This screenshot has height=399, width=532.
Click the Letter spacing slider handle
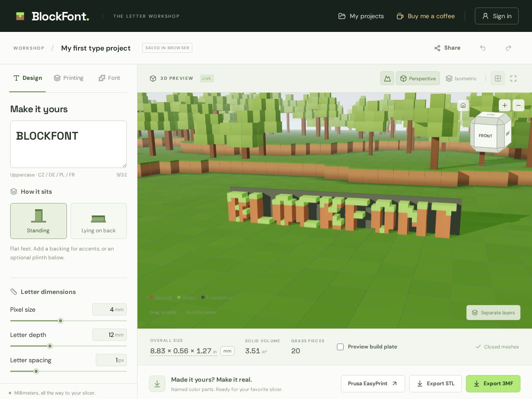coord(36,371)
